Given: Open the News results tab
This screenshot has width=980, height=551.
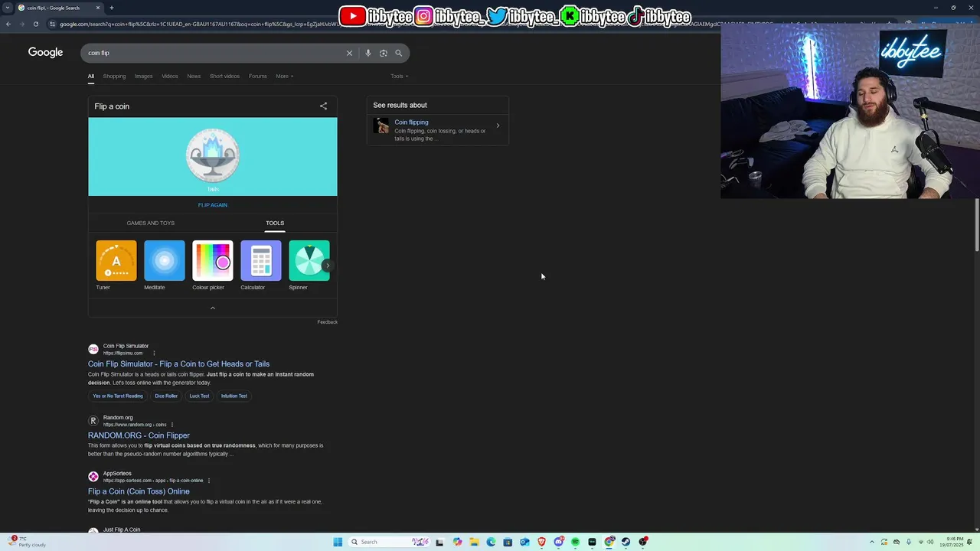Looking at the screenshot, I should pos(194,76).
